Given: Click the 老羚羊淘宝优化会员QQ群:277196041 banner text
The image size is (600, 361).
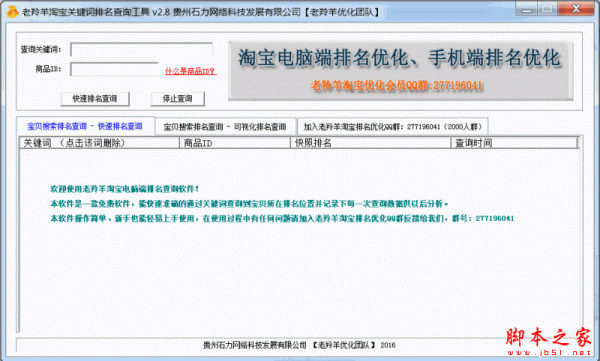Looking at the screenshot, I should tap(396, 85).
